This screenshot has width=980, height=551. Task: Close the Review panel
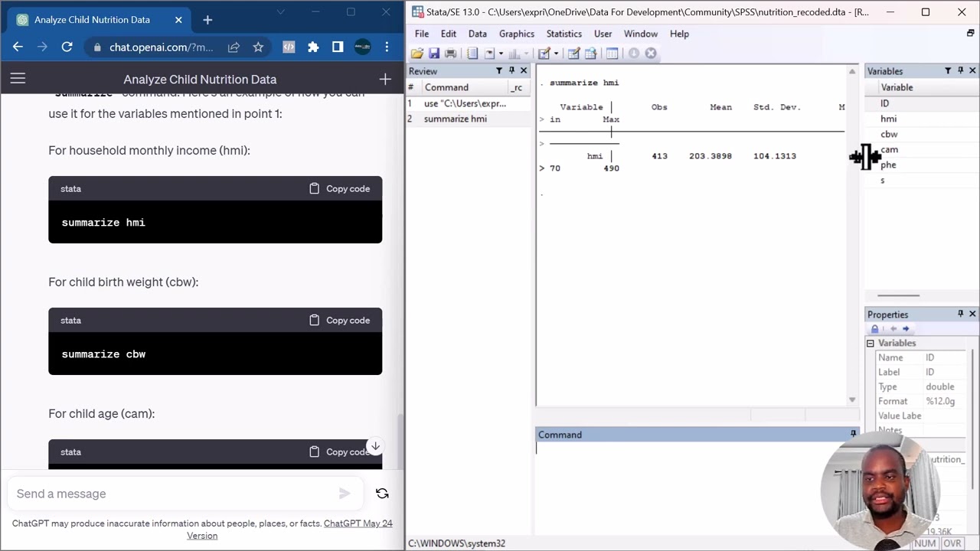click(x=524, y=70)
